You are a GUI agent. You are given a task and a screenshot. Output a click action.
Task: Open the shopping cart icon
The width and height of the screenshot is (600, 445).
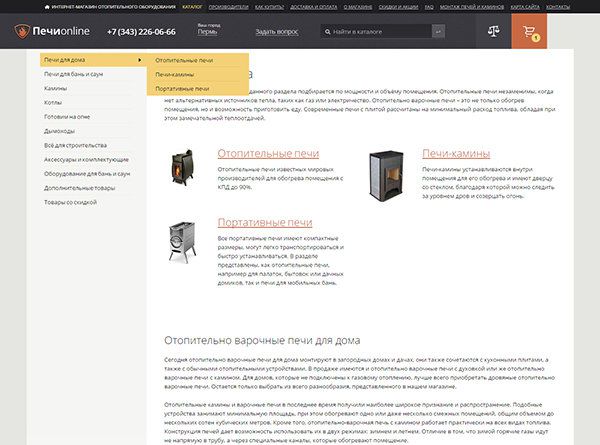click(x=528, y=31)
